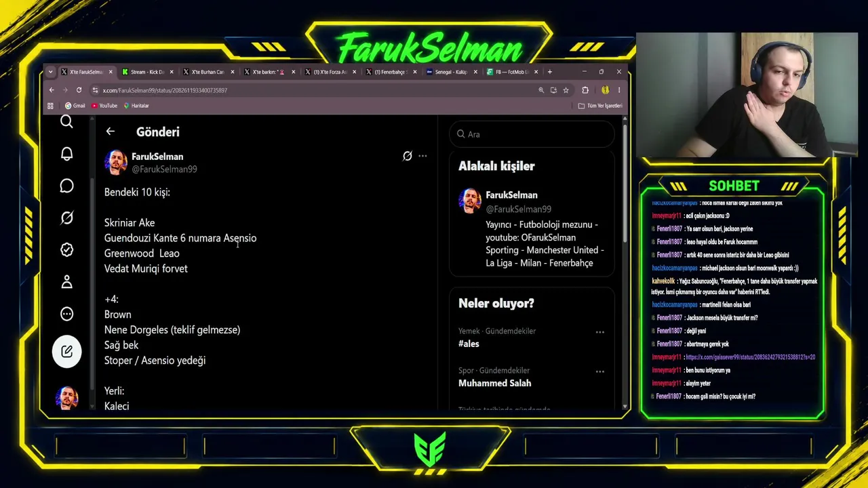Open the post's three-dot more menu
The image size is (868, 488).
[x=422, y=156]
